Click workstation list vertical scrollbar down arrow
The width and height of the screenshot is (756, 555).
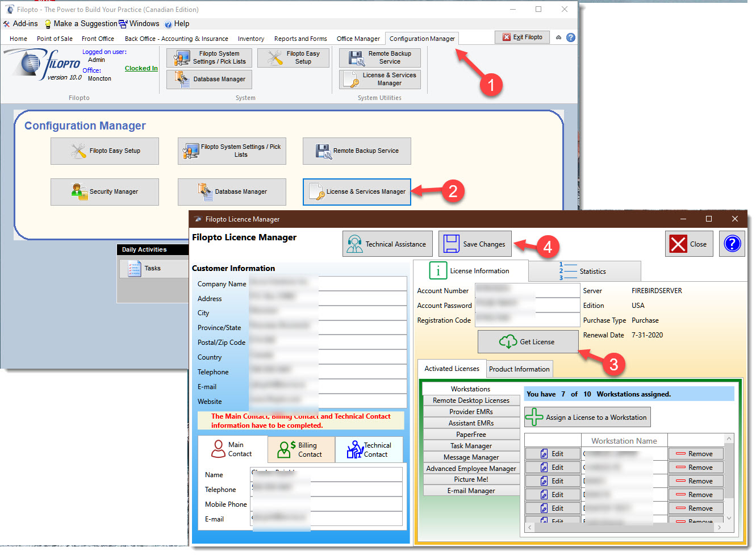coord(729,518)
